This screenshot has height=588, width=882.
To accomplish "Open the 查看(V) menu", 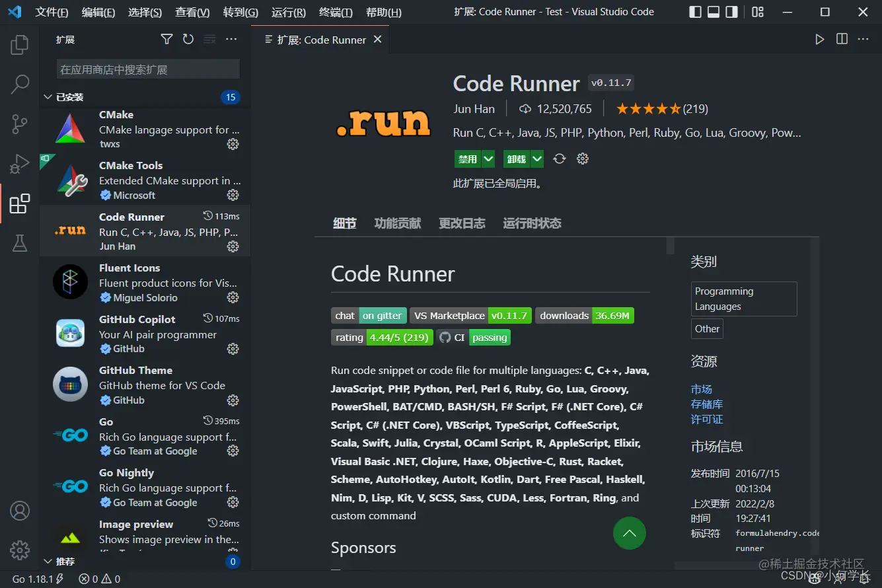I will 192,12.
